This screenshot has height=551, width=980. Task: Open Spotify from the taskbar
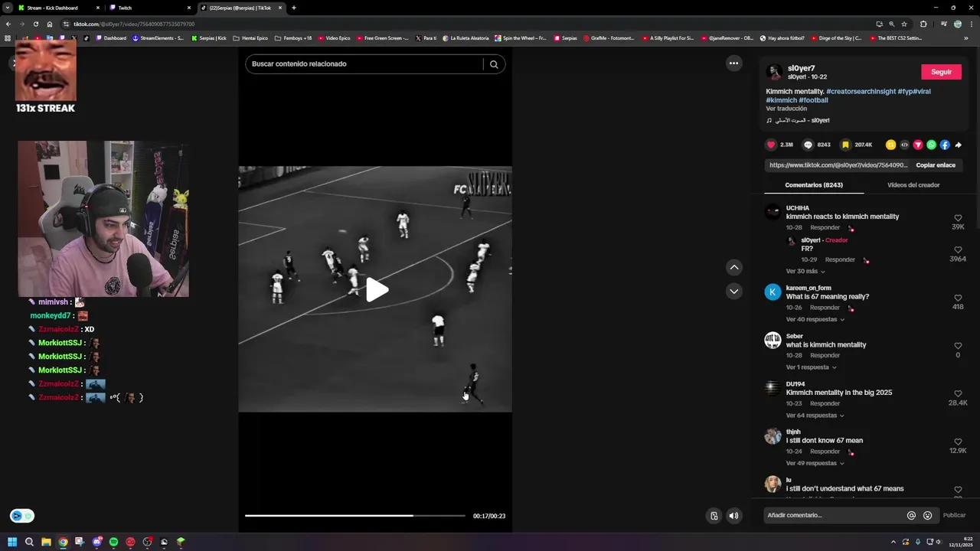[113, 542]
